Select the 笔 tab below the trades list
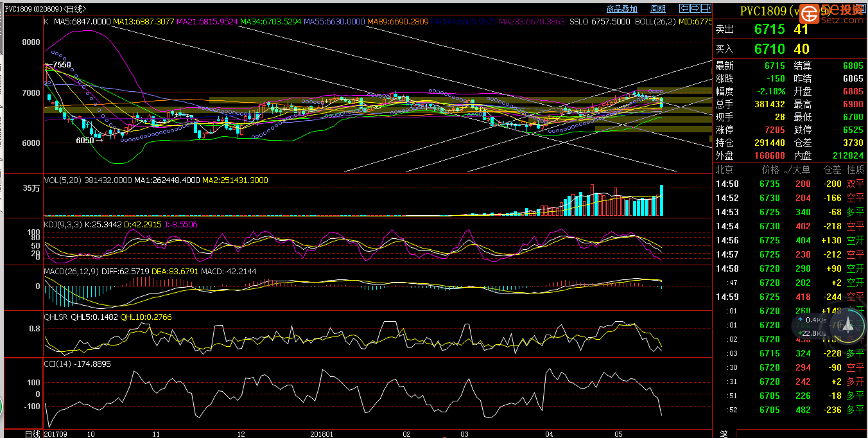This screenshot has width=868, height=438. 724,434
